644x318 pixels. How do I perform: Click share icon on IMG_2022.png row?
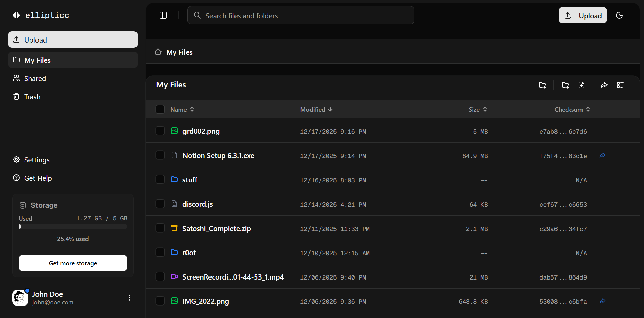[x=602, y=301]
